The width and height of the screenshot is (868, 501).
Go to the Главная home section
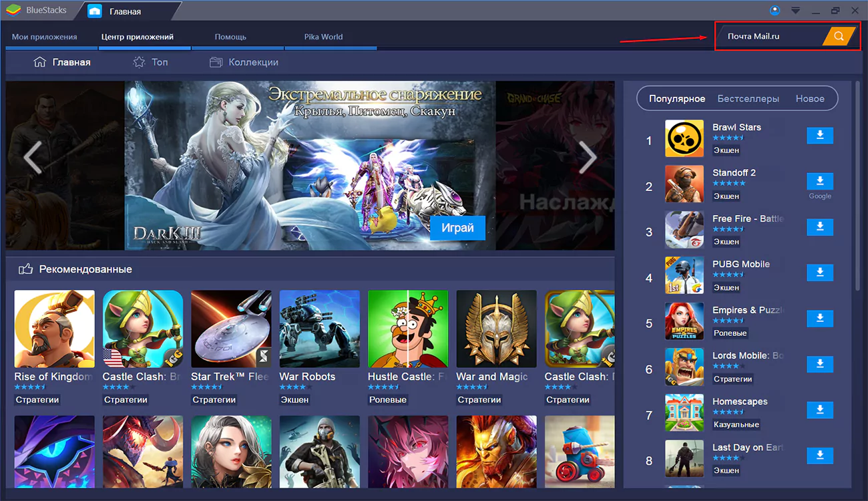click(62, 62)
